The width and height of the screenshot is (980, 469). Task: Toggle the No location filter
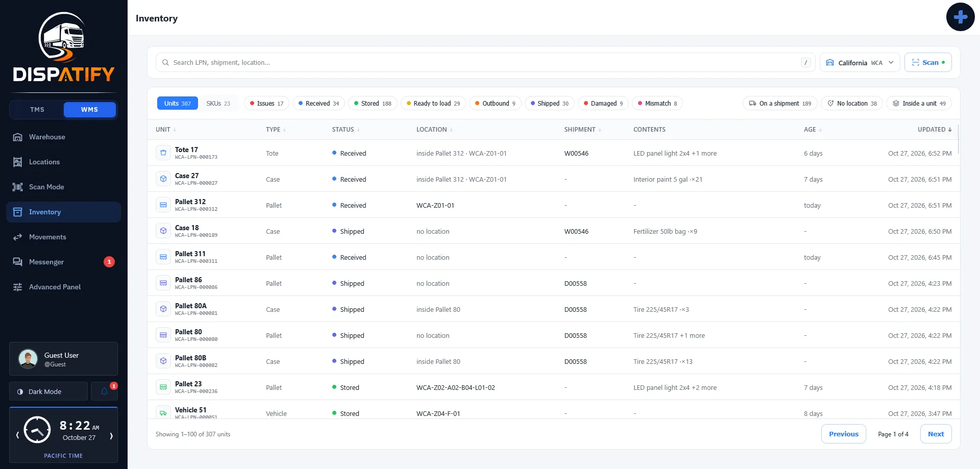(x=852, y=103)
